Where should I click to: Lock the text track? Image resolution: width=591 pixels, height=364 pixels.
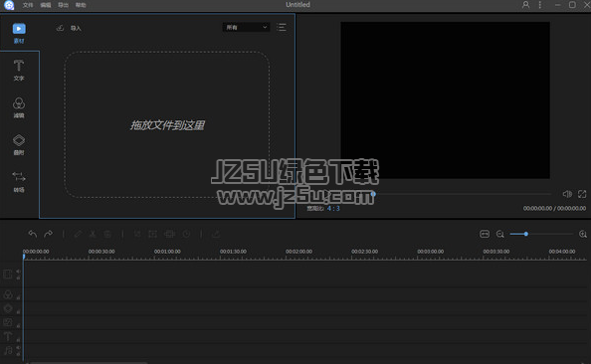pos(18,339)
